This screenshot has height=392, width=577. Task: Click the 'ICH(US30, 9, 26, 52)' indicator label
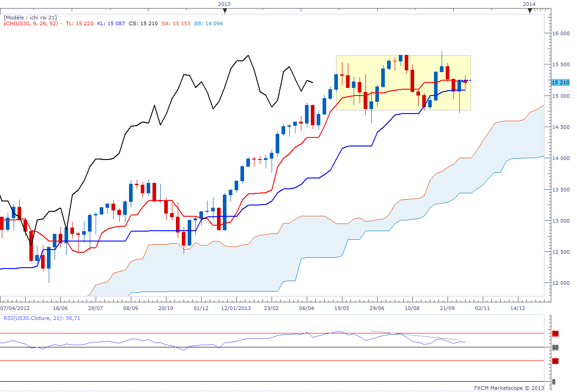31,23
